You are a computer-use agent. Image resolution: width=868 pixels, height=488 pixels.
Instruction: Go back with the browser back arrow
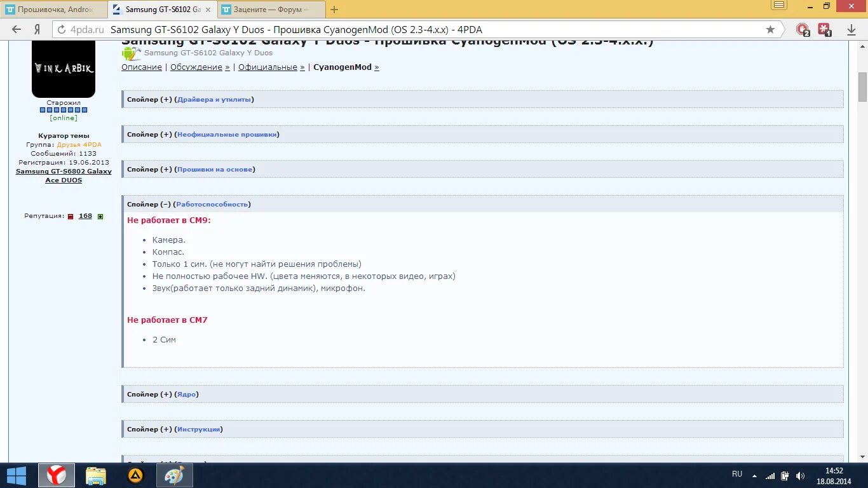tap(17, 29)
